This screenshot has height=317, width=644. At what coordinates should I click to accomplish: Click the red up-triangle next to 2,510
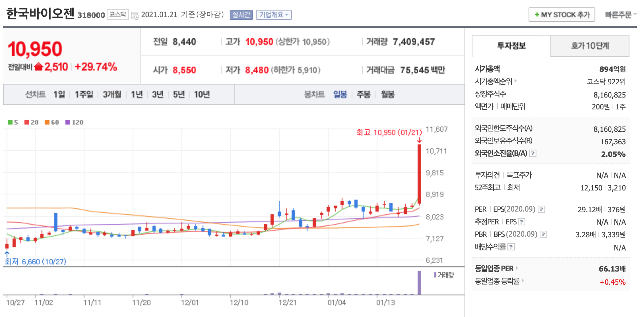[39, 67]
